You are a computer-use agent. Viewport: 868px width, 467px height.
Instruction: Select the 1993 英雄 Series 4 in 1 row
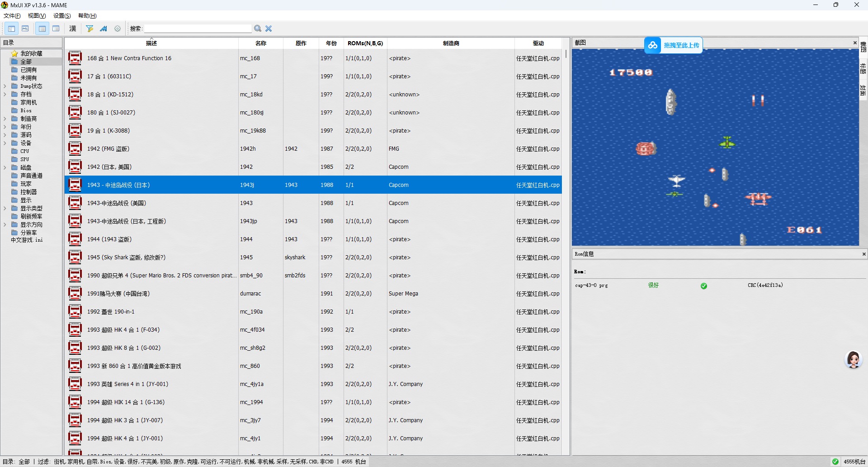[313, 384]
